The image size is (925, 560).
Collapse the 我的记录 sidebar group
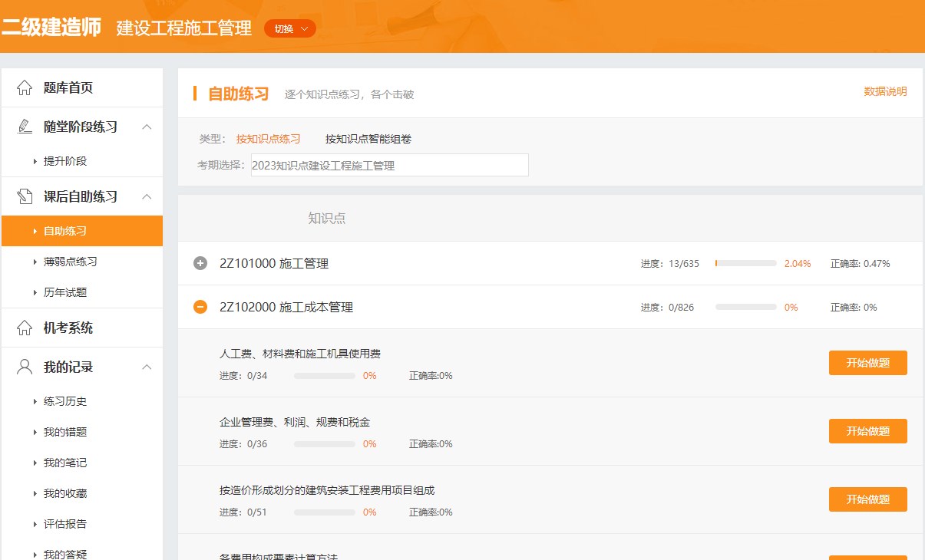pos(147,367)
